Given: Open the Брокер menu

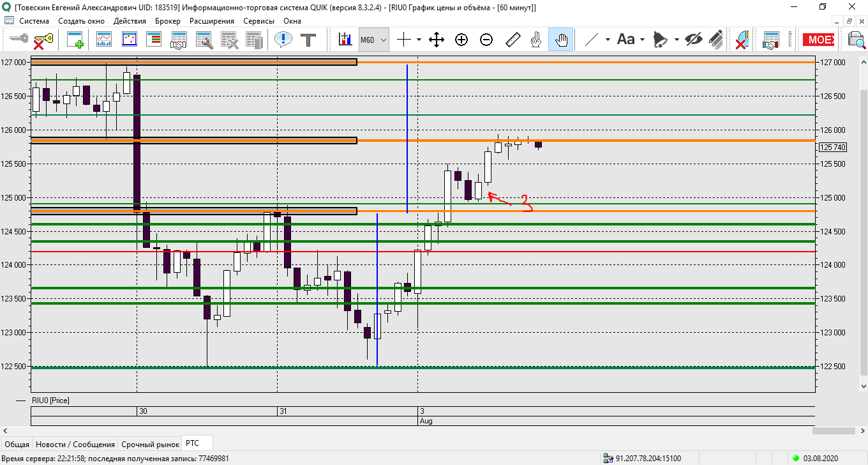Looking at the screenshot, I should pos(168,21).
